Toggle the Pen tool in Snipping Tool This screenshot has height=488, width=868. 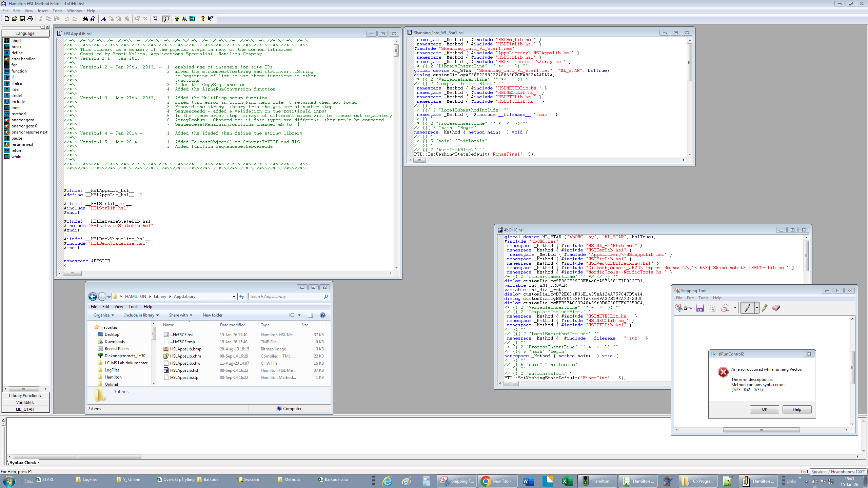747,308
